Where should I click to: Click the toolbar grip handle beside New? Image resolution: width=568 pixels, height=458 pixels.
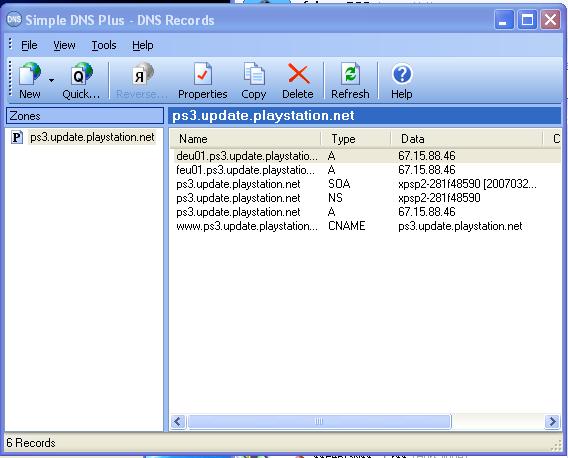[x=10, y=79]
